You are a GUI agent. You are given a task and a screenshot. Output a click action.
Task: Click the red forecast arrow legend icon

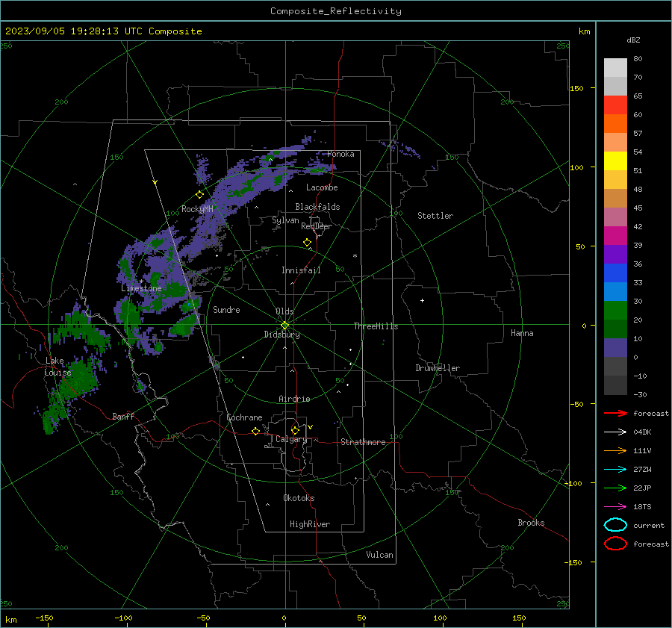(615, 413)
